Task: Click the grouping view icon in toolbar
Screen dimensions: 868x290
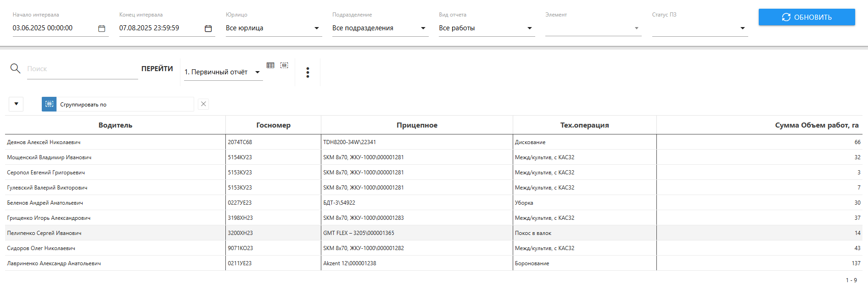Action: (x=284, y=66)
